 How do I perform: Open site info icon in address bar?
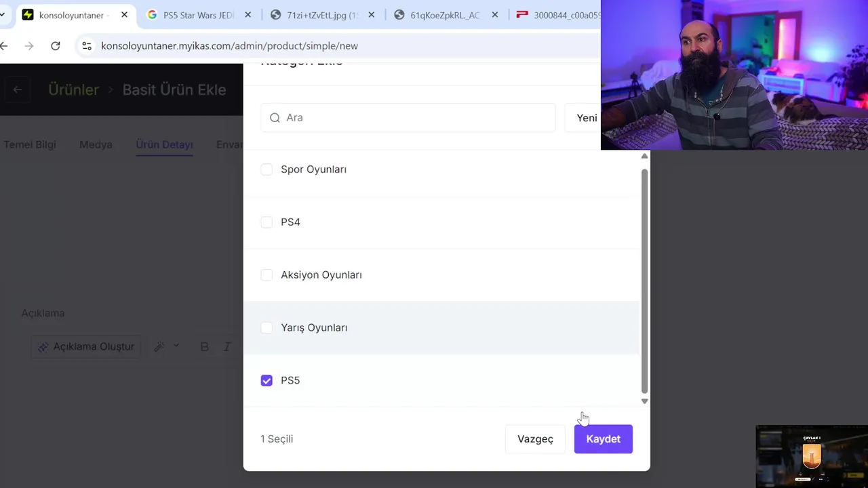(x=87, y=45)
